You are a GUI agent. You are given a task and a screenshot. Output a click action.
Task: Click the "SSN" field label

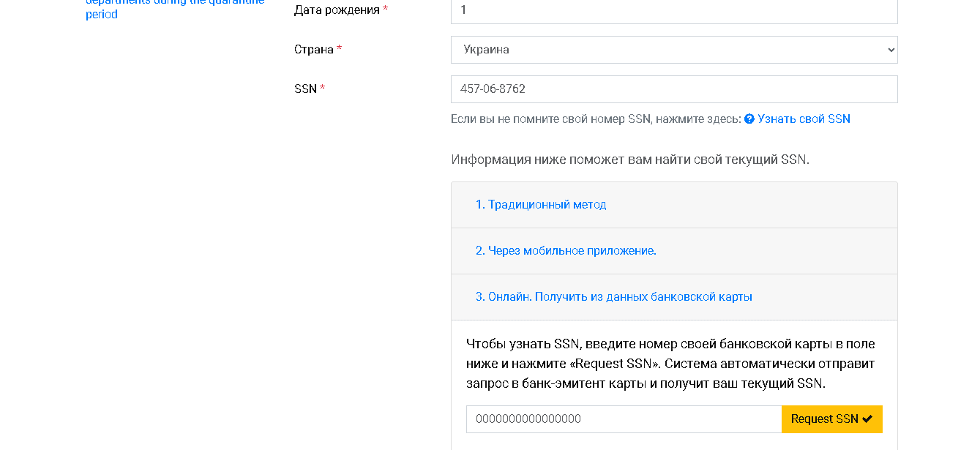click(x=305, y=89)
